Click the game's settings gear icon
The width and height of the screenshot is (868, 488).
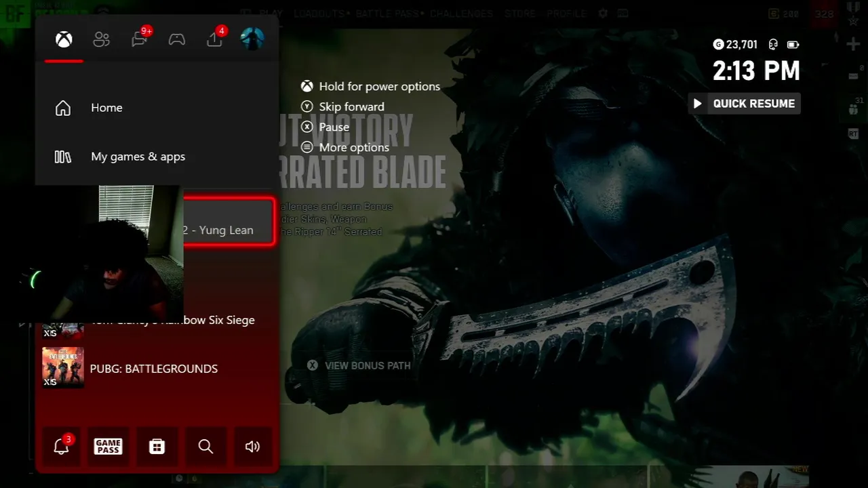coord(602,14)
